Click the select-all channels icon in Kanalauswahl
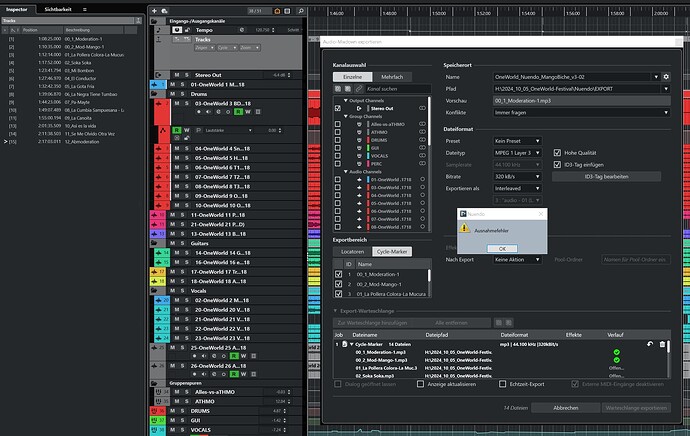Viewport: 690px width, 436px height. point(338,89)
